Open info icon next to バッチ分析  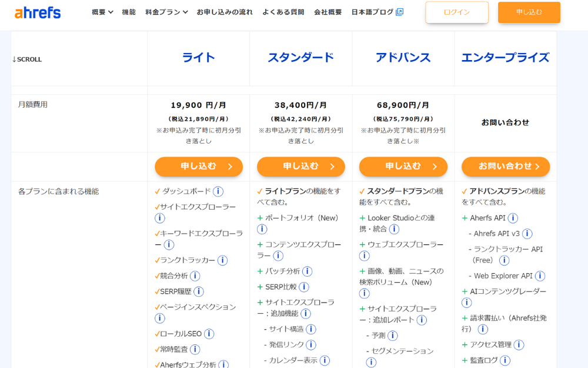[307, 271]
